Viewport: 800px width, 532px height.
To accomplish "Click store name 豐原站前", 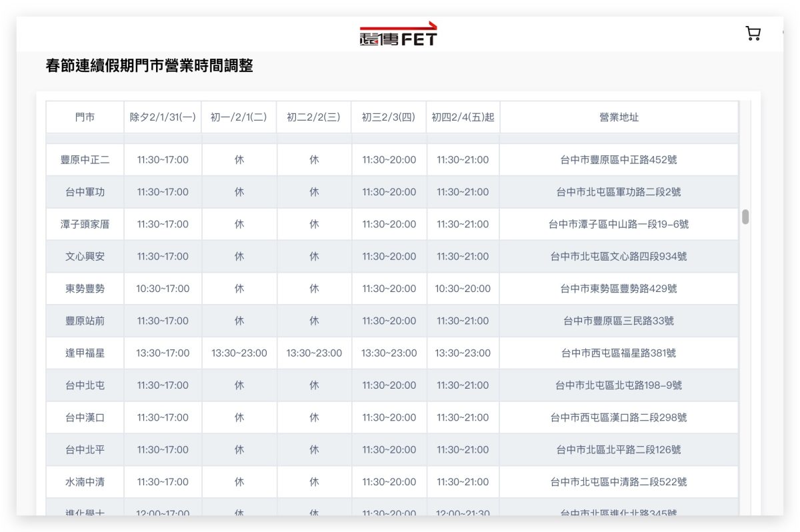I will [x=85, y=321].
